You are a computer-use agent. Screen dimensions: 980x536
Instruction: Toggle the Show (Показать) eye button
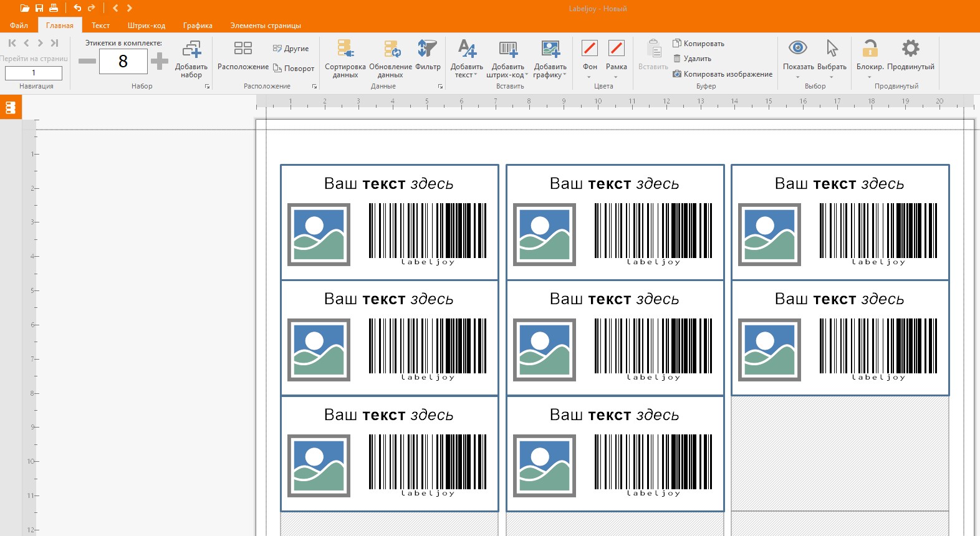click(798, 50)
